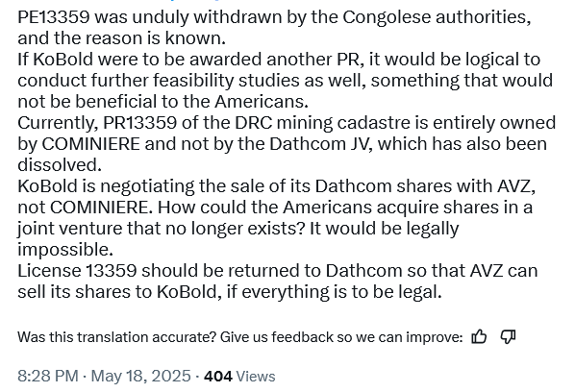Click the thumbs up translation feedback icon
The width and height of the screenshot is (575, 392).
[479, 336]
